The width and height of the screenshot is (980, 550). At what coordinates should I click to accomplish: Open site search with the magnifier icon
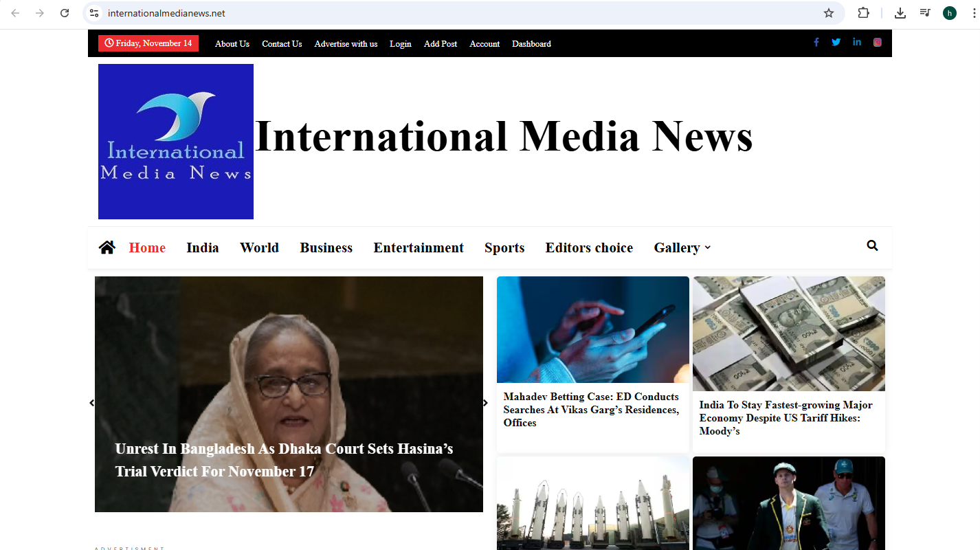872,245
